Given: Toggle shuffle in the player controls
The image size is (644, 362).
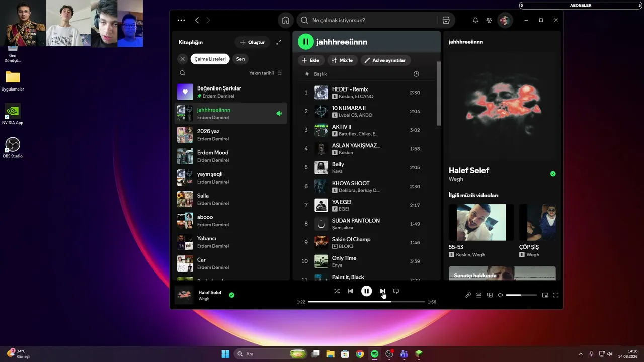Looking at the screenshot, I should point(337,291).
